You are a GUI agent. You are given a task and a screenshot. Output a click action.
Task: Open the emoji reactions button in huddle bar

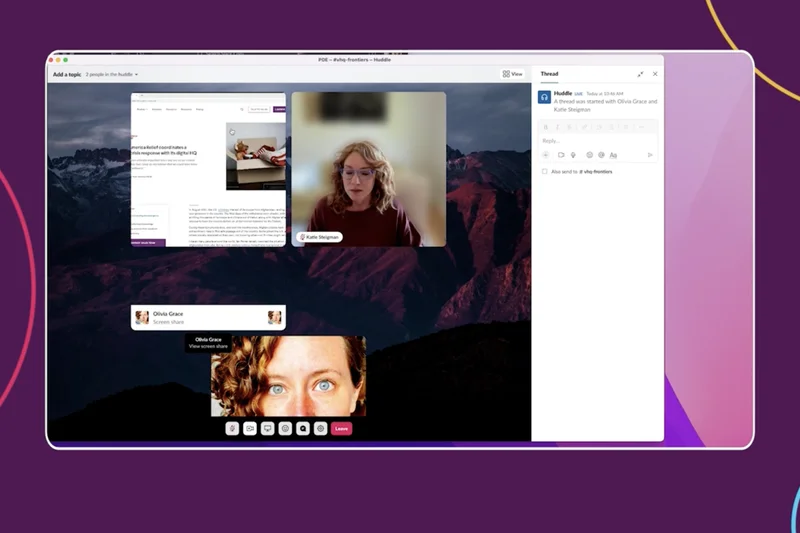[x=285, y=428]
